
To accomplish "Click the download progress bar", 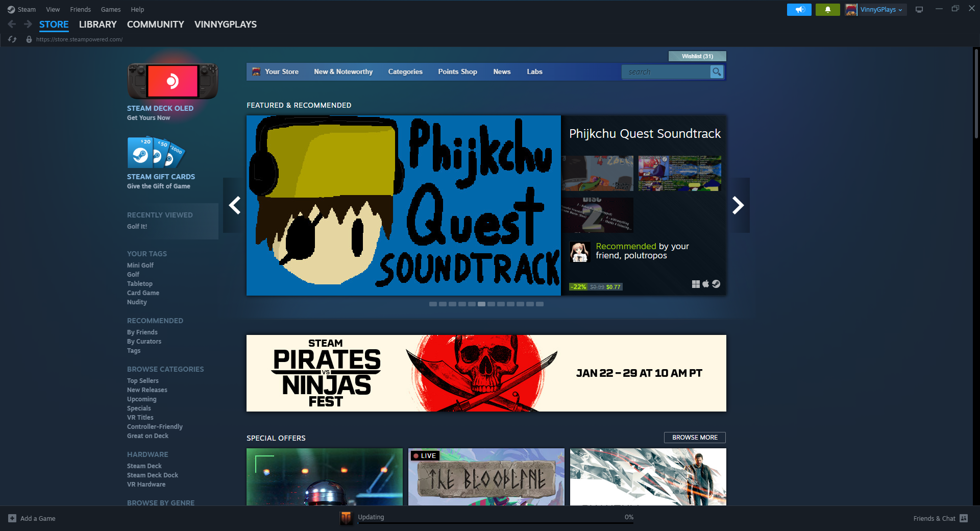I will (x=496, y=523).
